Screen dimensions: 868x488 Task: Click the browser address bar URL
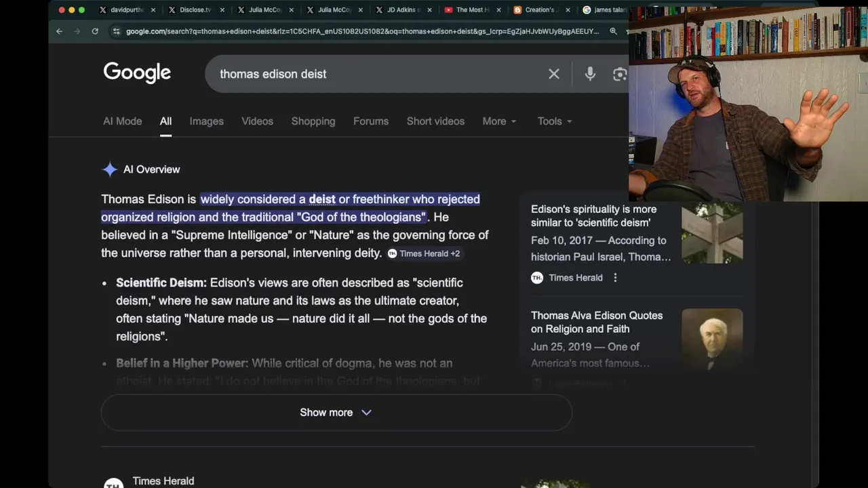(x=362, y=31)
